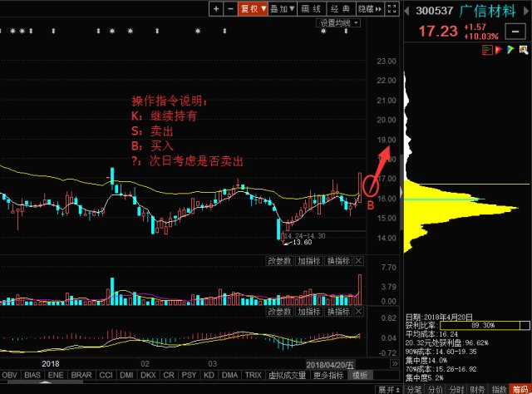This screenshot has height=394, width=532.
Task: Open the 复权 dropdown
Action: (252, 8)
